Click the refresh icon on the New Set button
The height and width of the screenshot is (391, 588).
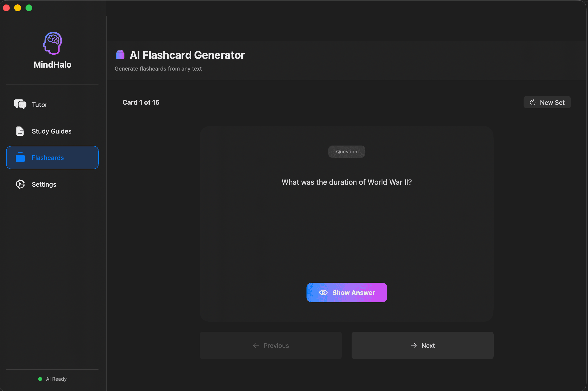coord(533,102)
